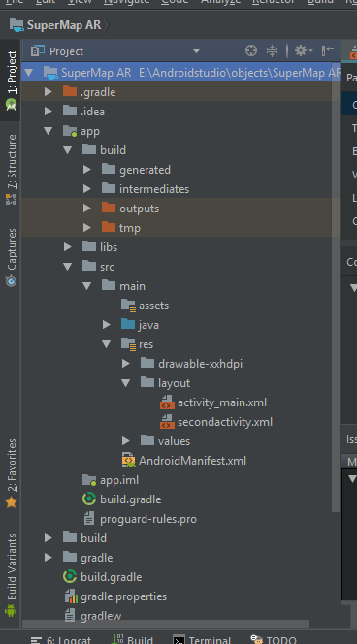Click the app module folder icon
Viewport: 357px width, 644px height.
[x=70, y=131]
